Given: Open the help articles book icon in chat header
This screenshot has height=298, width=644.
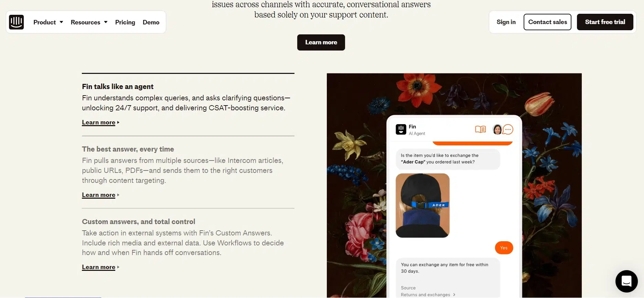Looking at the screenshot, I should [480, 129].
